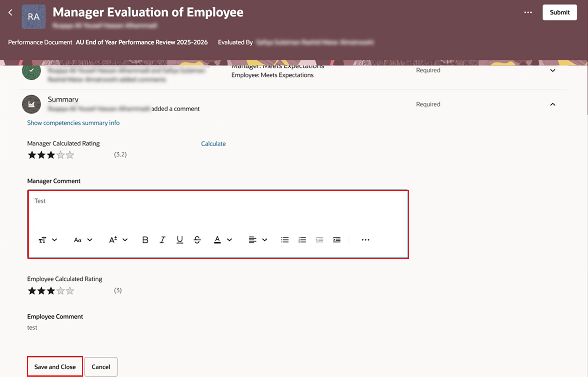Decrease the indent
Image resolution: width=588 pixels, height=377 pixels.
tap(319, 240)
